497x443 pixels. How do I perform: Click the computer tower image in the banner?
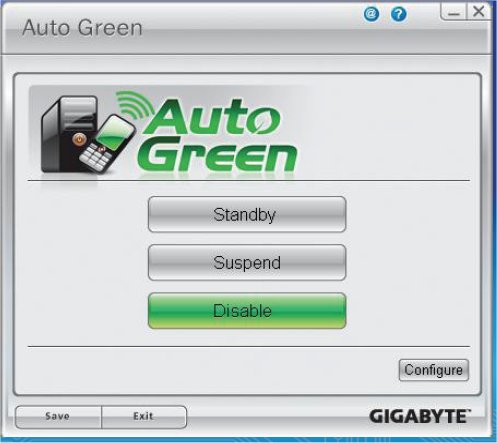point(67,134)
